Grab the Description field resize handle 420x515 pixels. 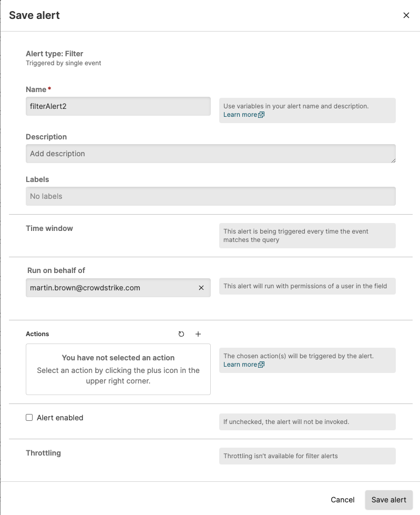pyautogui.click(x=392, y=159)
